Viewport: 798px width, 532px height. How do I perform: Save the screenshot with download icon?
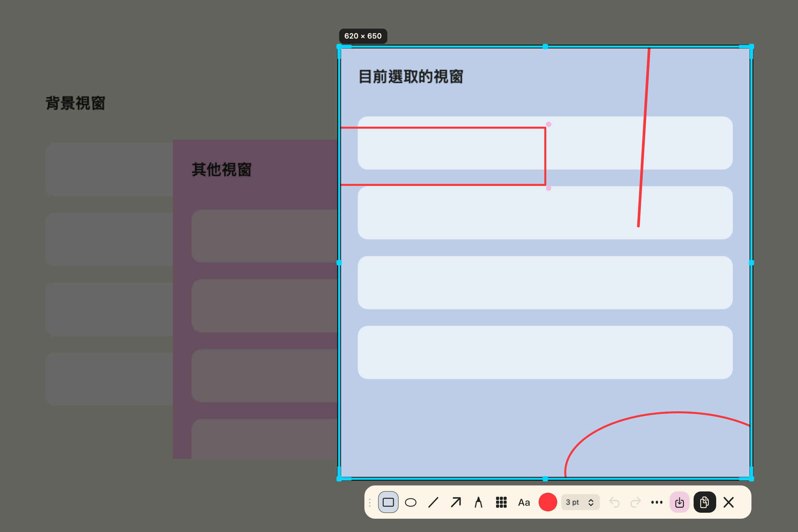click(680, 502)
